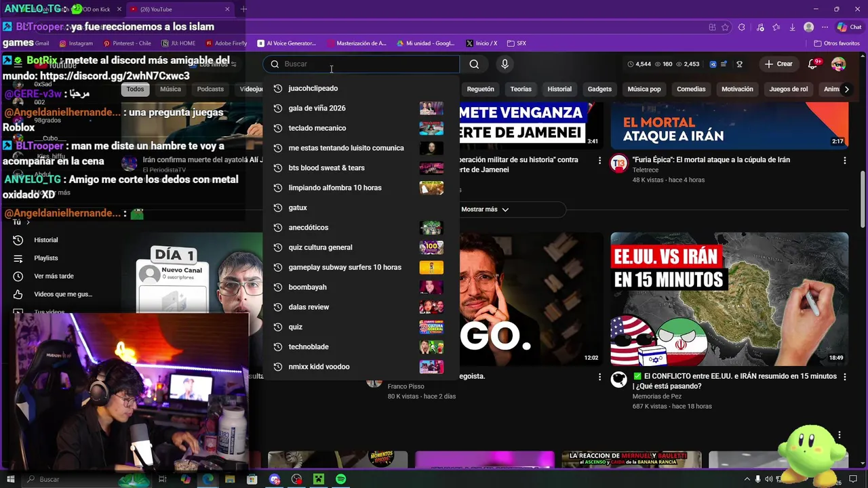Click the Crear button
The height and width of the screenshot is (488, 868).
pyautogui.click(x=778, y=64)
